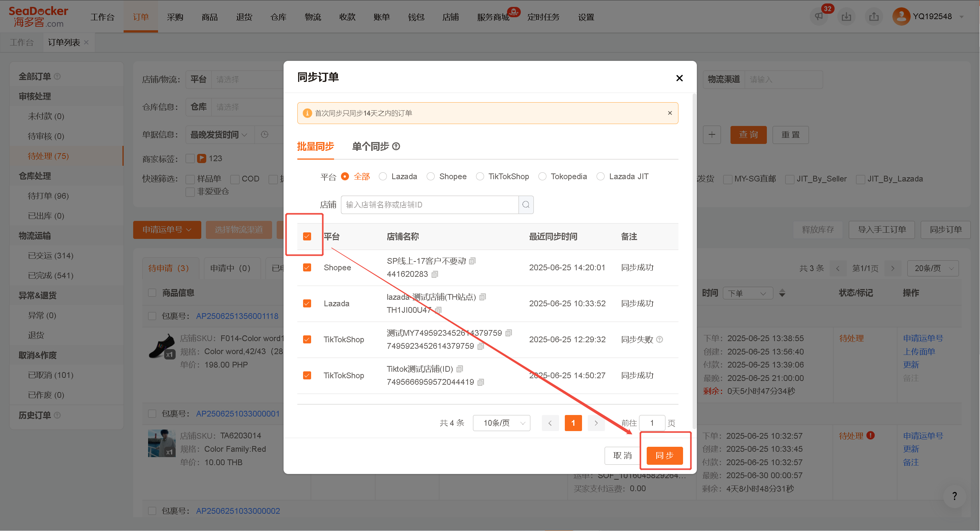
Task: Go to next page in dialog pagination
Action: point(596,423)
